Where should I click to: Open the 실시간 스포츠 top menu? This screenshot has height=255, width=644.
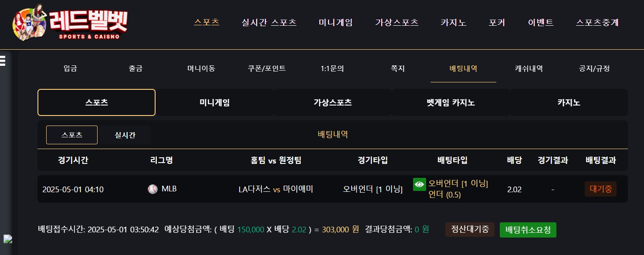coord(269,23)
